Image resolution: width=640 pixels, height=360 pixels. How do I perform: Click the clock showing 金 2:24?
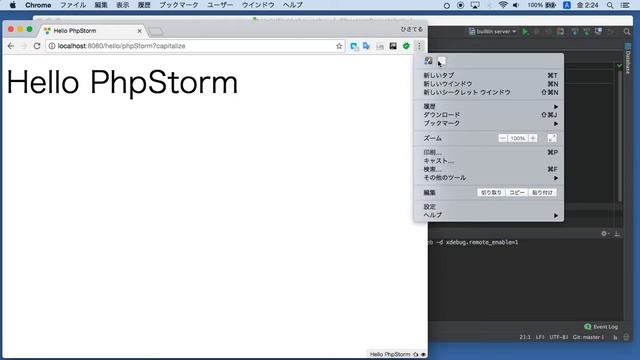click(587, 5)
